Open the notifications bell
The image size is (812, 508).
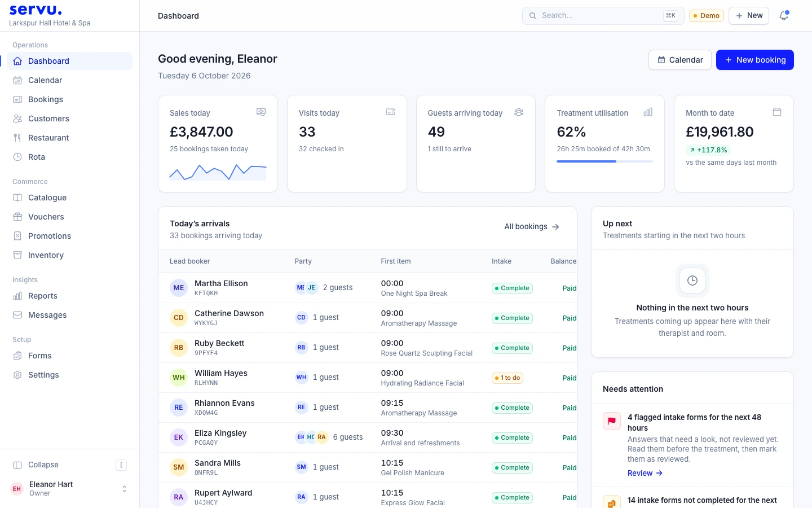click(x=784, y=16)
